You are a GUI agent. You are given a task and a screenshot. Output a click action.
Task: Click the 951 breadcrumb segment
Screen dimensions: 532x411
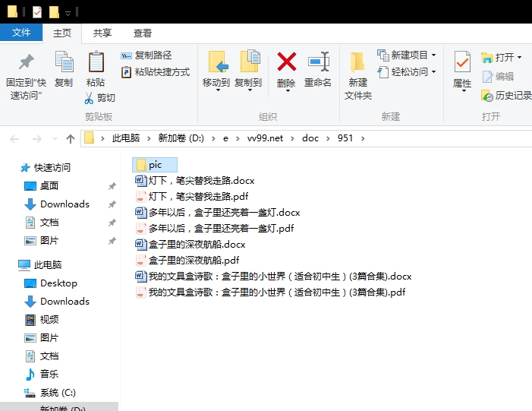[345, 138]
